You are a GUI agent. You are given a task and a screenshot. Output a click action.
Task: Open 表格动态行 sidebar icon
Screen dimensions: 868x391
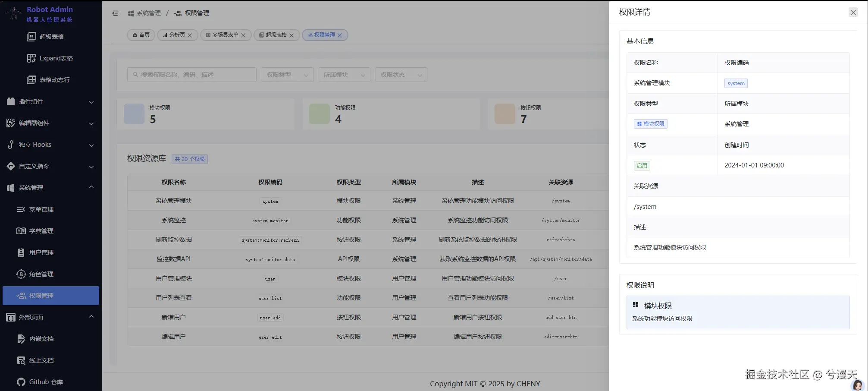pyautogui.click(x=31, y=80)
